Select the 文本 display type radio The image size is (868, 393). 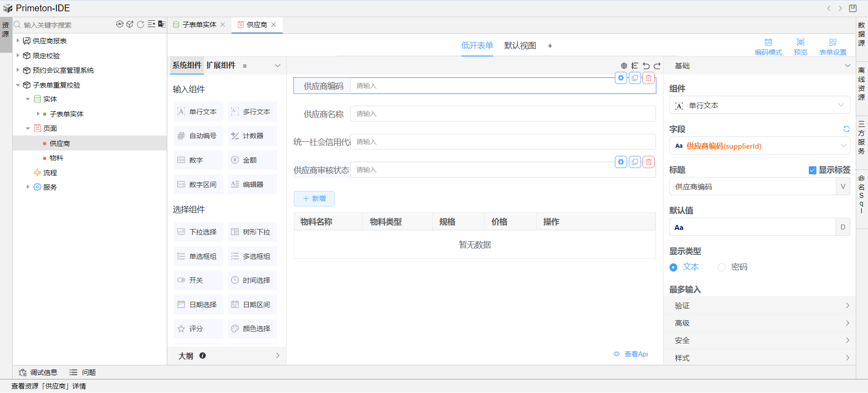pos(674,267)
